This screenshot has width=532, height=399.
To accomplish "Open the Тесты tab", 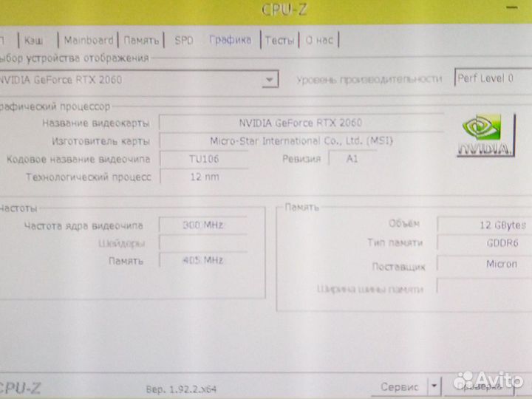I will click(x=279, y=41).
